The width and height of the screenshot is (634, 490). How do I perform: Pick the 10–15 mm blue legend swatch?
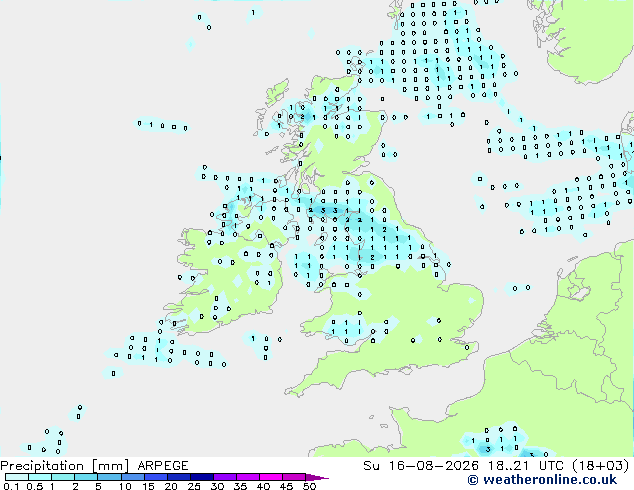133,477
